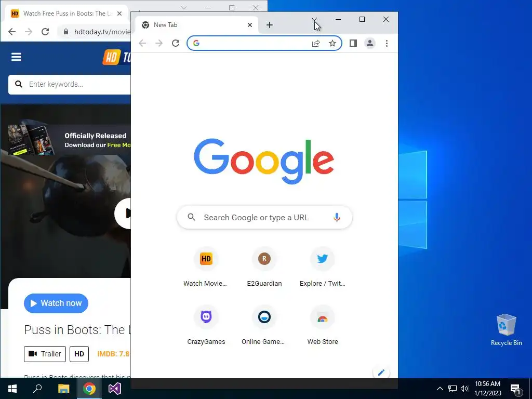Click the Google logo

click(264, 161)
